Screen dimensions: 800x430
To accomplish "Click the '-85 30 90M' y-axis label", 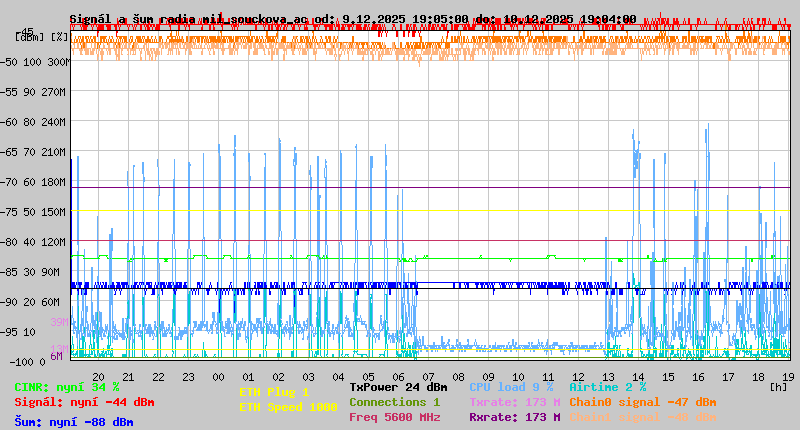I will tap(30, 272).
